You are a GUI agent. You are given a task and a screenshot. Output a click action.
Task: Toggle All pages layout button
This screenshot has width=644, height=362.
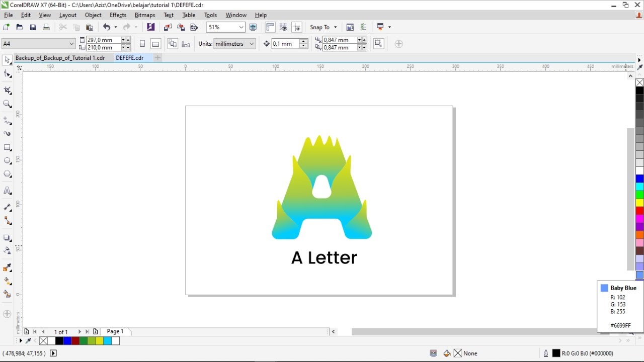click(173, 44)
